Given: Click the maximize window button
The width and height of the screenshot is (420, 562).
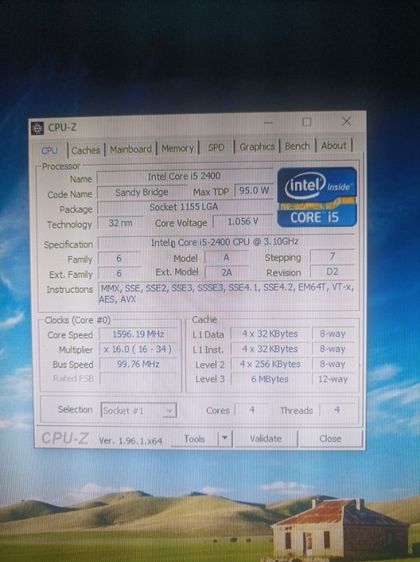Looking at the screenshot, I should pos(307,122).
